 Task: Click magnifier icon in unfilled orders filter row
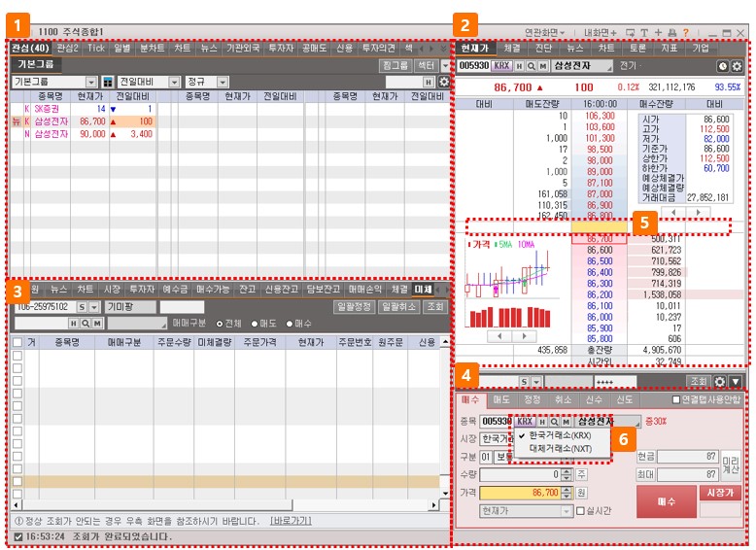[86, 324]
